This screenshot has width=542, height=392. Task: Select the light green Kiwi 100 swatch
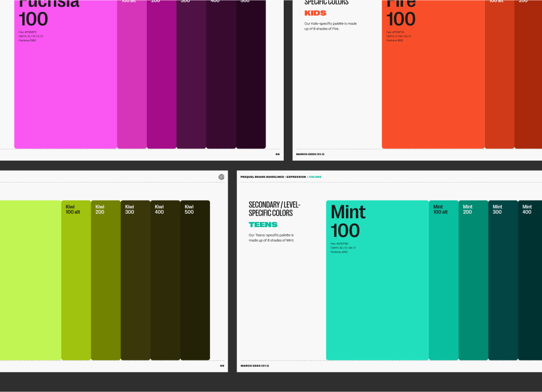(x=31, y=281)
